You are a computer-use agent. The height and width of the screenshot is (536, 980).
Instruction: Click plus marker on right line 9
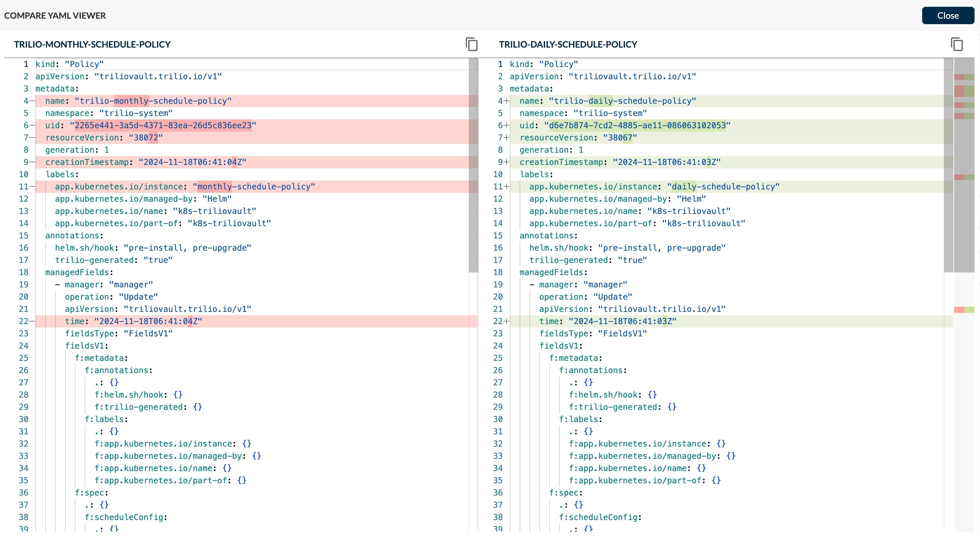506,162
